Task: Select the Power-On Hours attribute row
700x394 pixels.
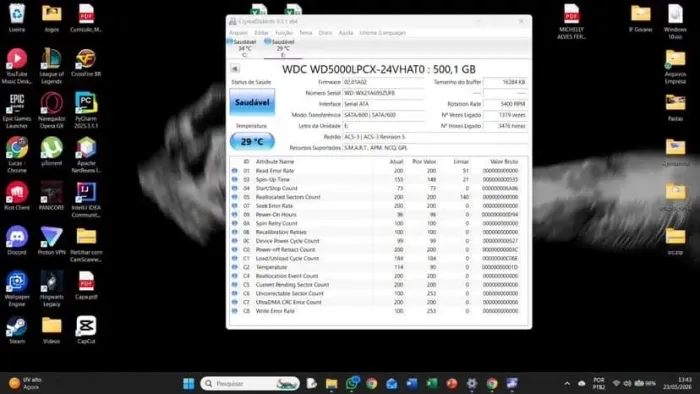Action: click(x=376, y=215)
